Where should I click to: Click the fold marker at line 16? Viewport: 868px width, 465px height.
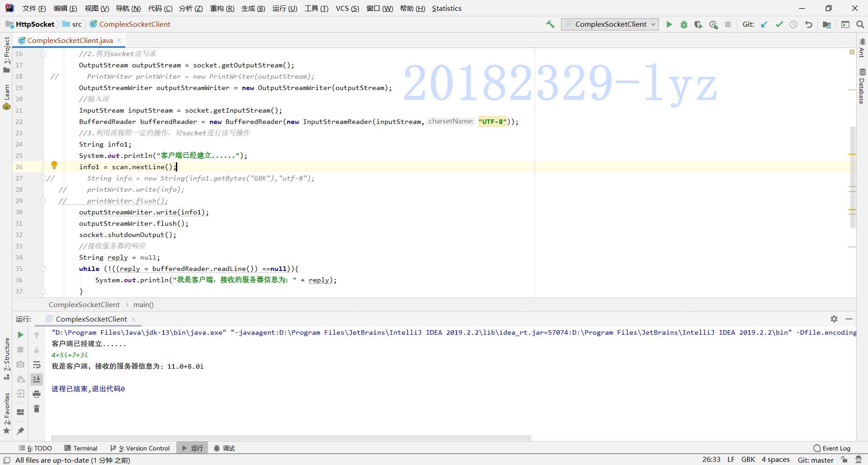point(43,54)
